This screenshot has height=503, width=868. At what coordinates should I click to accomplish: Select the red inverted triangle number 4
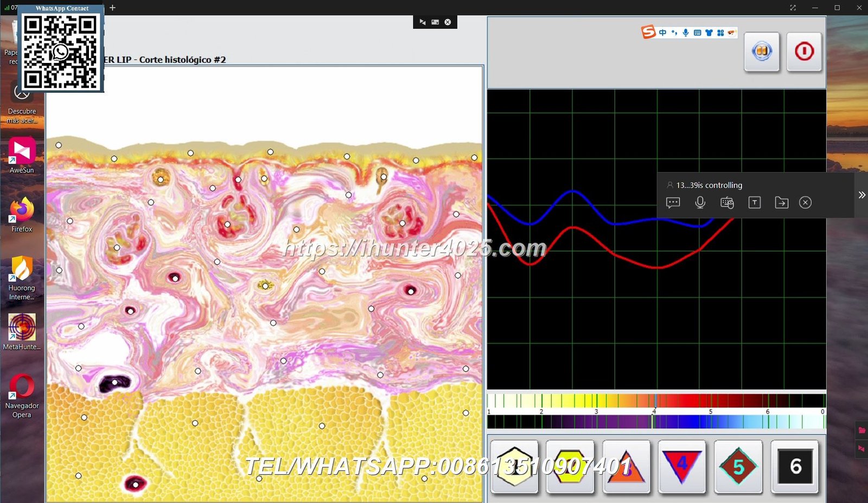681,467
